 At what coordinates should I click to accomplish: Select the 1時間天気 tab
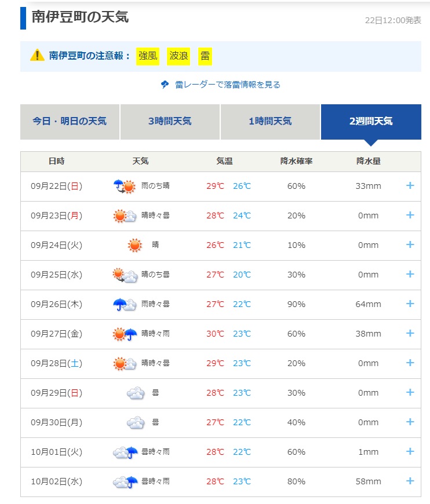click(x=270, y=122)
